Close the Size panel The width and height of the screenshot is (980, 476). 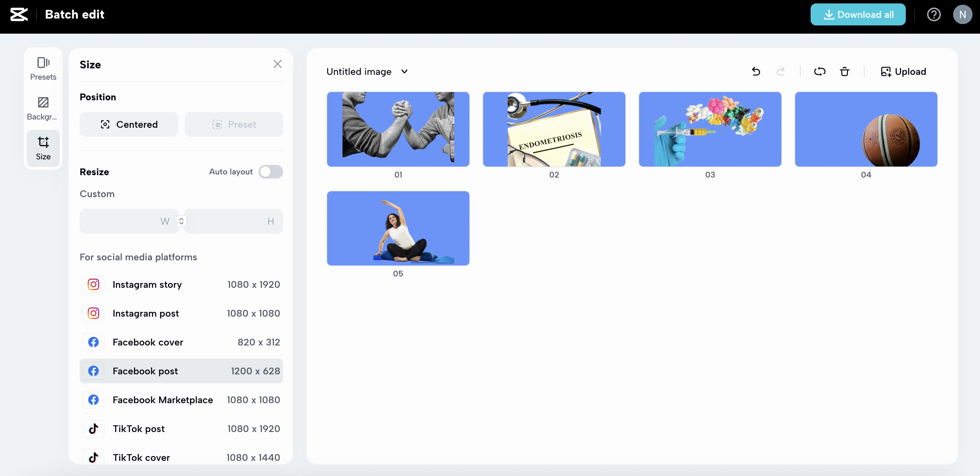coord(277,64)
